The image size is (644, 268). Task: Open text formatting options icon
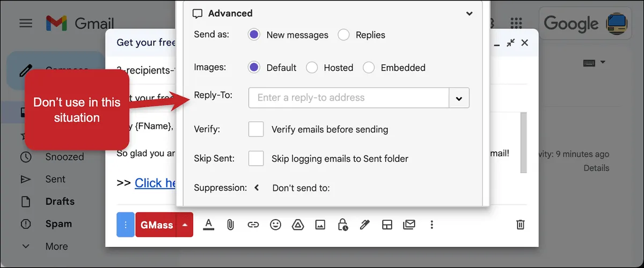pos(209,225)
